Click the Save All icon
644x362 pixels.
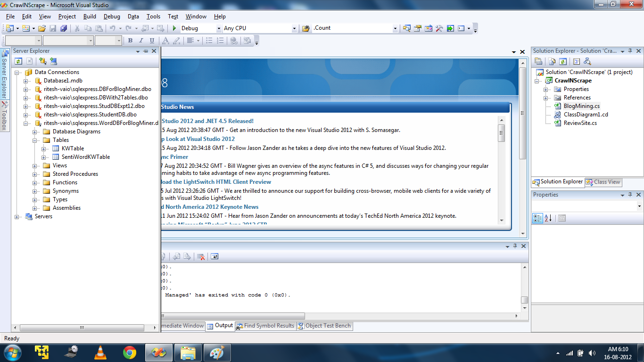(64, 28)
